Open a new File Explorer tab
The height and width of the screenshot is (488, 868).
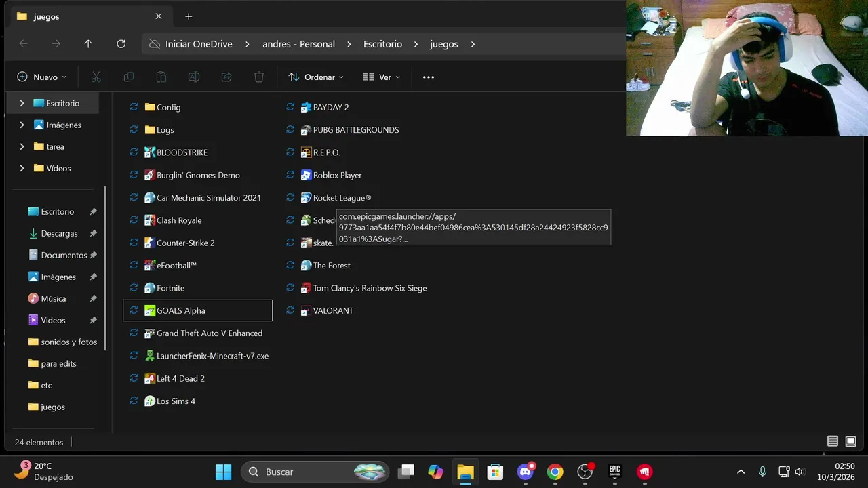tap(189, 16)
